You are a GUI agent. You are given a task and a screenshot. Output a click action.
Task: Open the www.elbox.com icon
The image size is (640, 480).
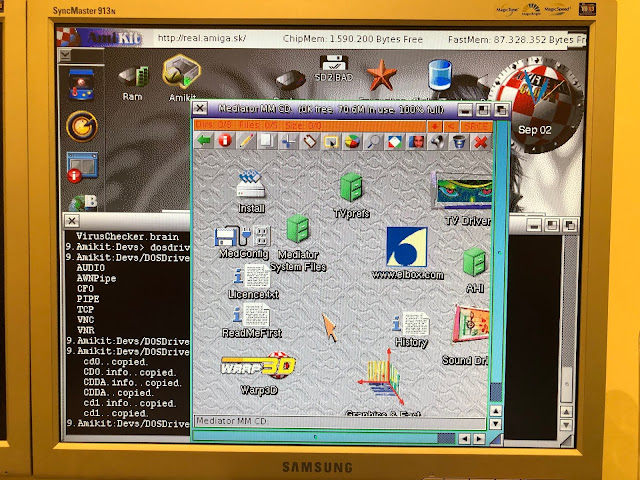(x=407, y=253)
